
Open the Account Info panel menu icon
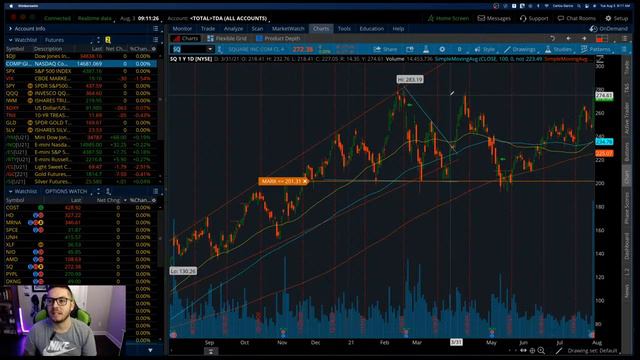[156, 29]
